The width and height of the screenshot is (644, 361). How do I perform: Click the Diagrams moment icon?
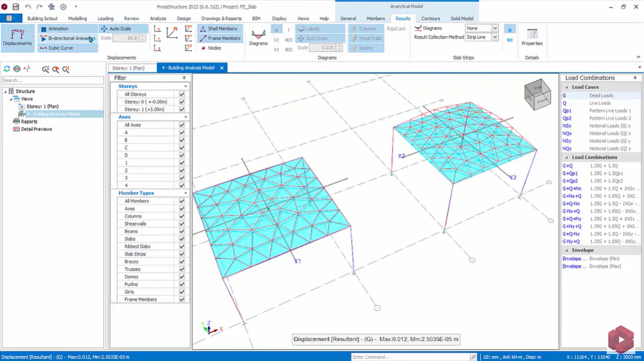[258, 37]
